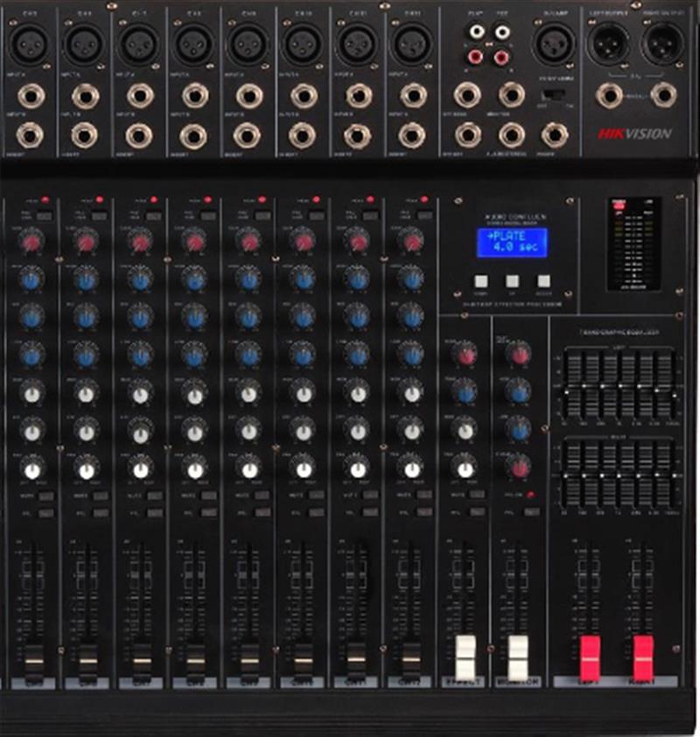The height and width of the screenshot is (737, 700).
Task: Click the XLR input jack of the leftmost channel
Action: coord(30,44)
